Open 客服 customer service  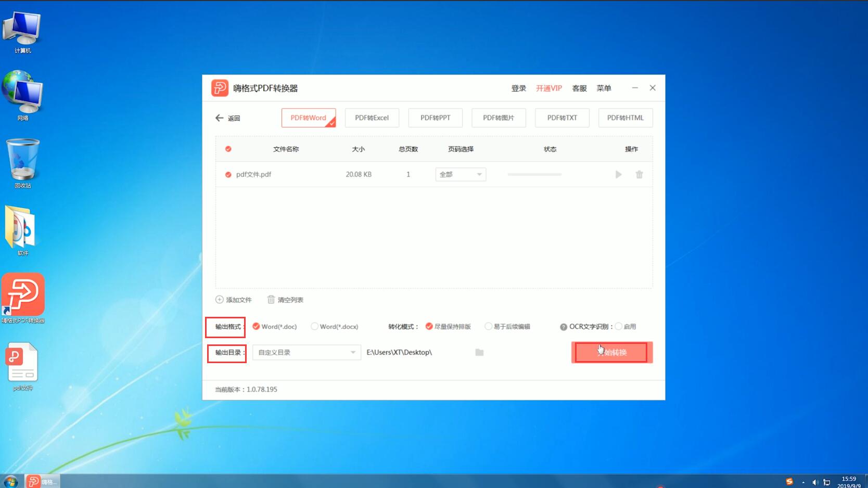(x=579, y=88)
